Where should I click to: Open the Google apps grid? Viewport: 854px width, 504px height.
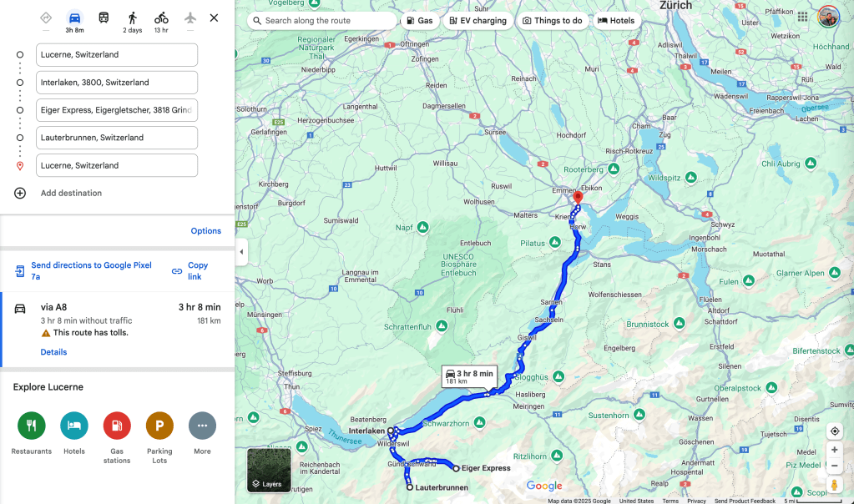pos(802,17)
